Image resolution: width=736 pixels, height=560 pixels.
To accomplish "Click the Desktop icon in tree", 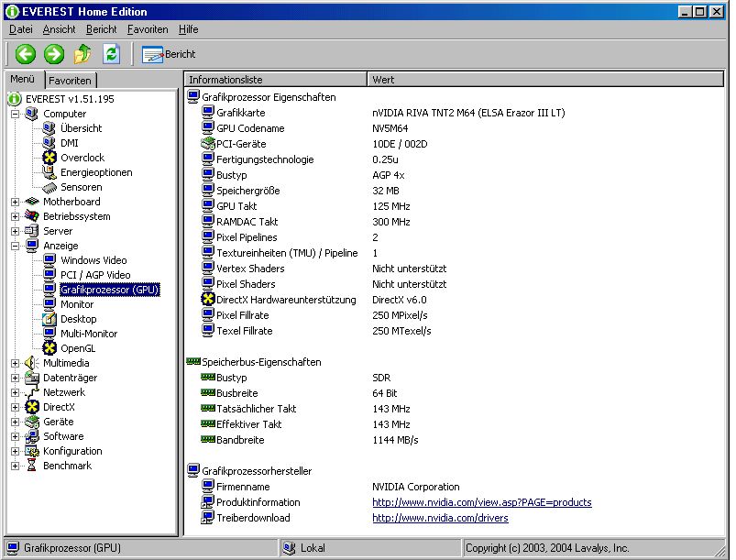I will pos(49,319).
